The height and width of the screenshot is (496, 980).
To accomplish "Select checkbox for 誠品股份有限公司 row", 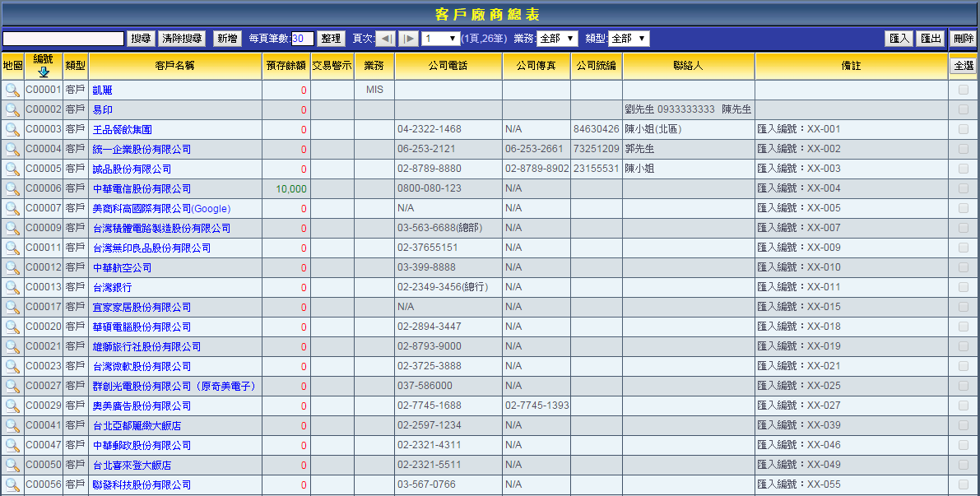I will coord(964,169).
